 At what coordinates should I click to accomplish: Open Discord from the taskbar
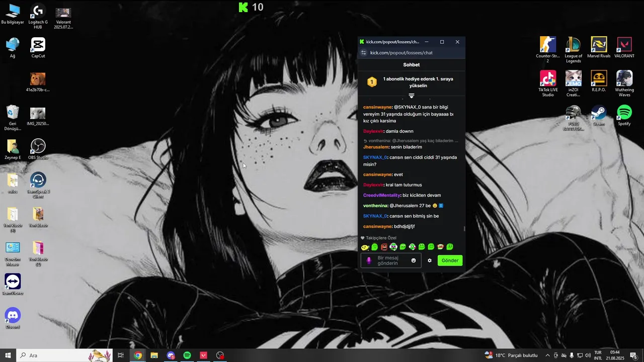coord(171,355)
